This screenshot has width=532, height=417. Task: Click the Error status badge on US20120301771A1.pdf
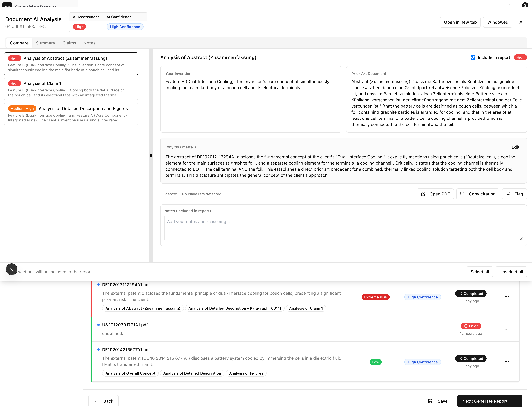coord(471,326)
